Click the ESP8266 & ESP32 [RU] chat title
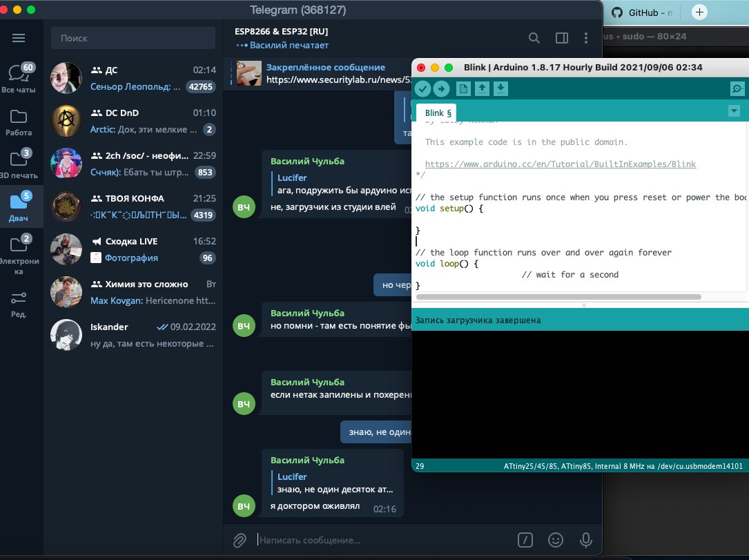The height and width of the screenshot is (560, 749). [x=282, y=32]
